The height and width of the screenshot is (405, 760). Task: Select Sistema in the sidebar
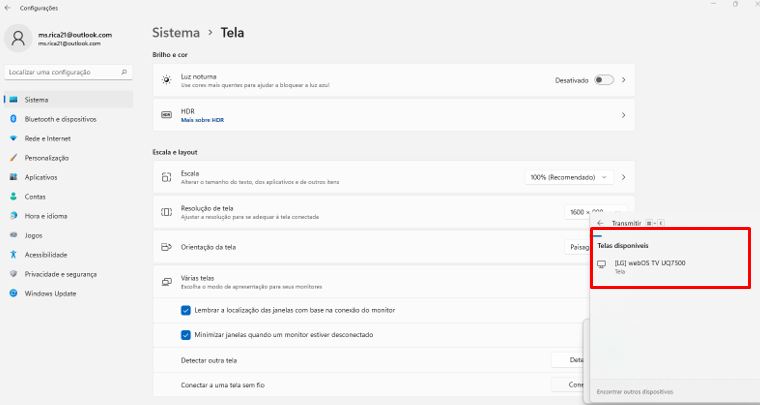[68, 100]
